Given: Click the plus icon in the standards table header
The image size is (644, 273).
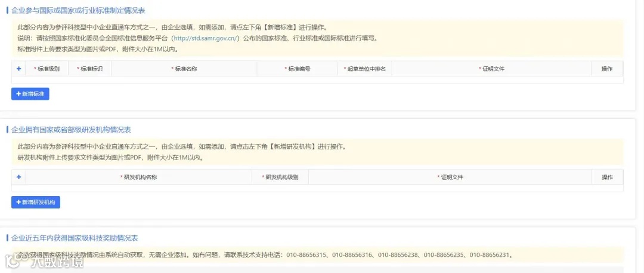Looking at the screenshot, I should [18, 69].
